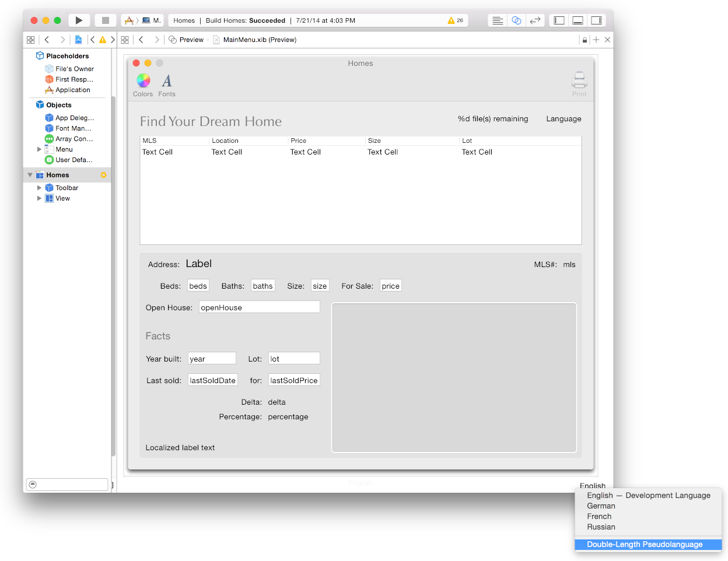Open the Version editor icon
The width and height of the screenshot is (728, 561).
tap(535, 20)
